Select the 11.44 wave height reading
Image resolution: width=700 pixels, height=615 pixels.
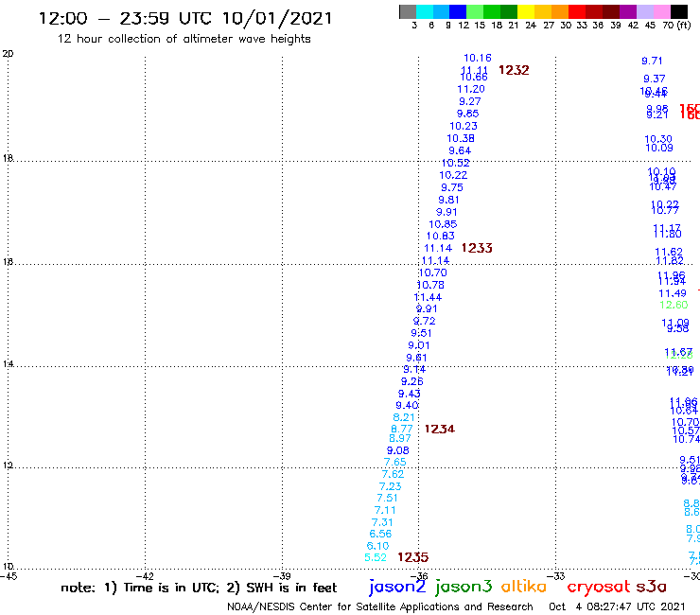[x=429, y=297]
